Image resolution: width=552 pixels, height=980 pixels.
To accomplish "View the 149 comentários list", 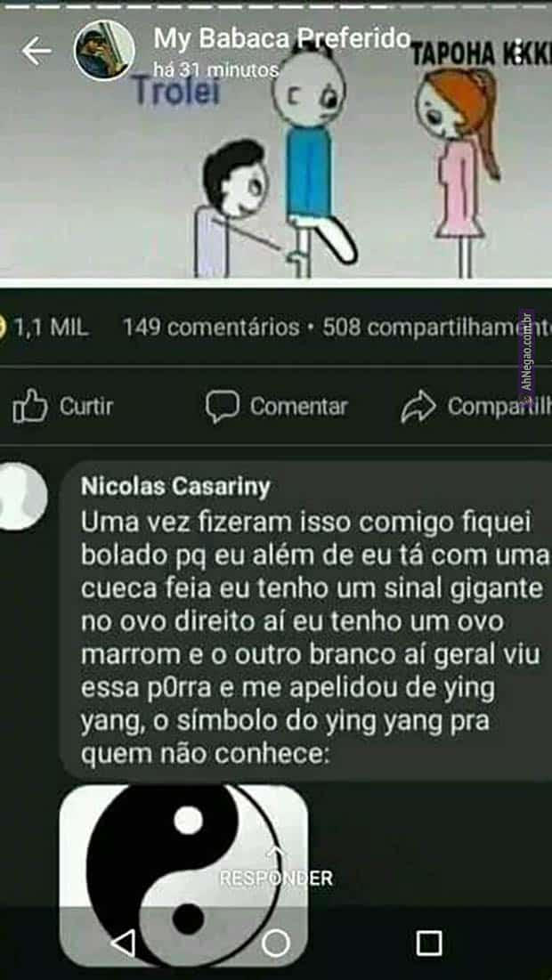I will click(211, 327).
